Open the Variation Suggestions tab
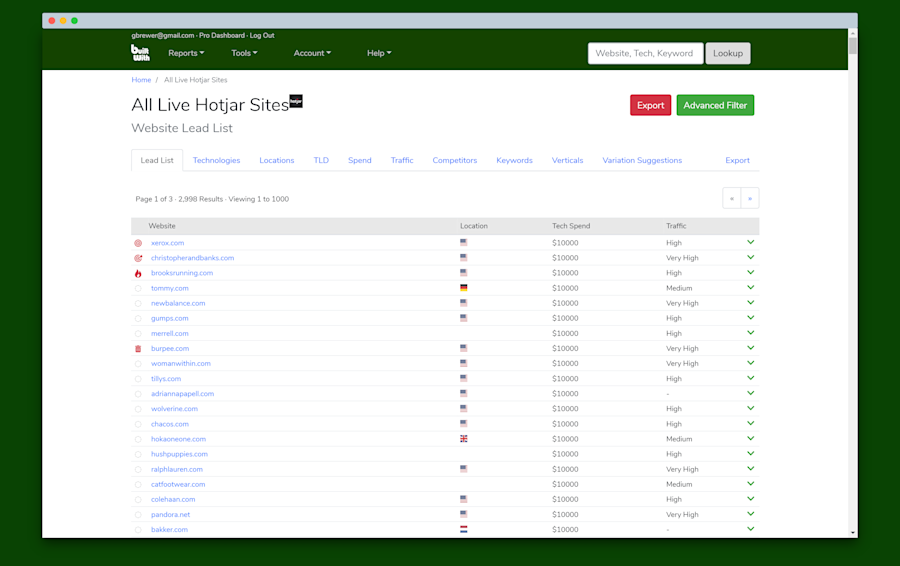The width and height of the screenshot is (900, 566). pyautogui.click(x=642, y=160)
